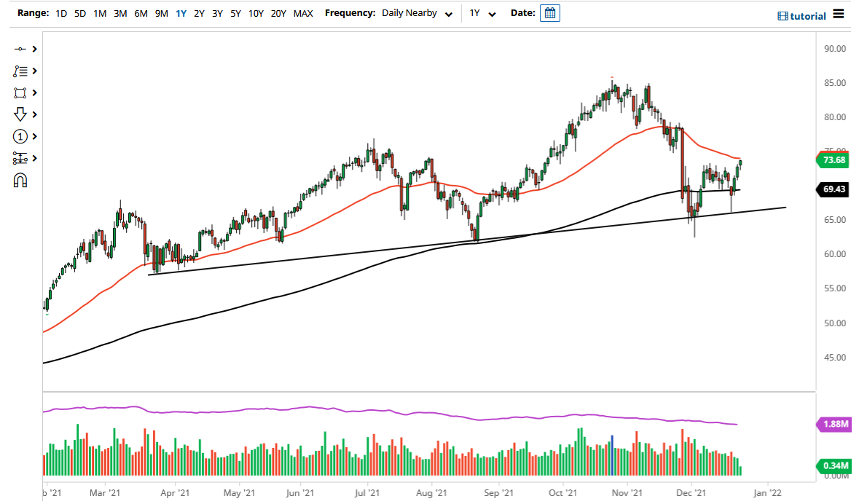
Task: Click the green 73.68 price label
Action: (833, 160)
